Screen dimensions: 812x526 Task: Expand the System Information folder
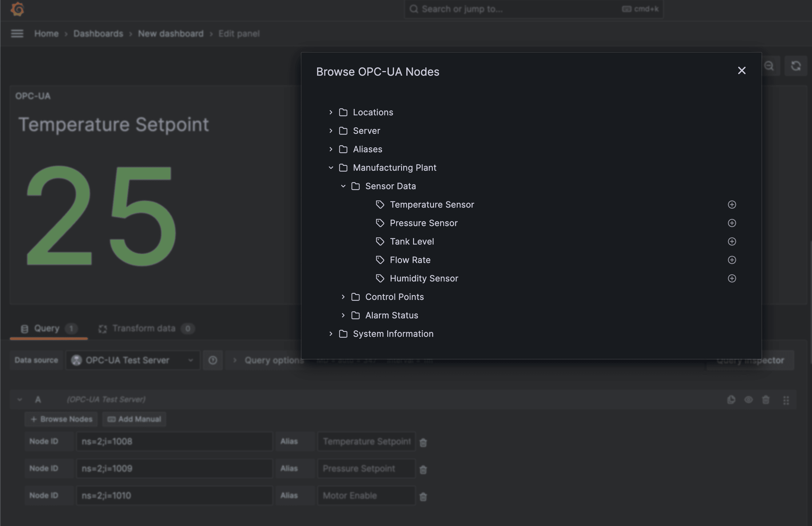click(x=331, y=334)
